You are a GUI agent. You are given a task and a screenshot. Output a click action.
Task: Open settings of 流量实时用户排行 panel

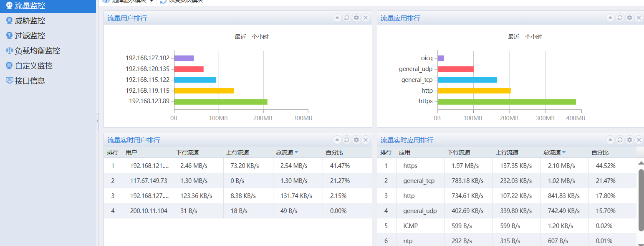(x=356, y=139)
